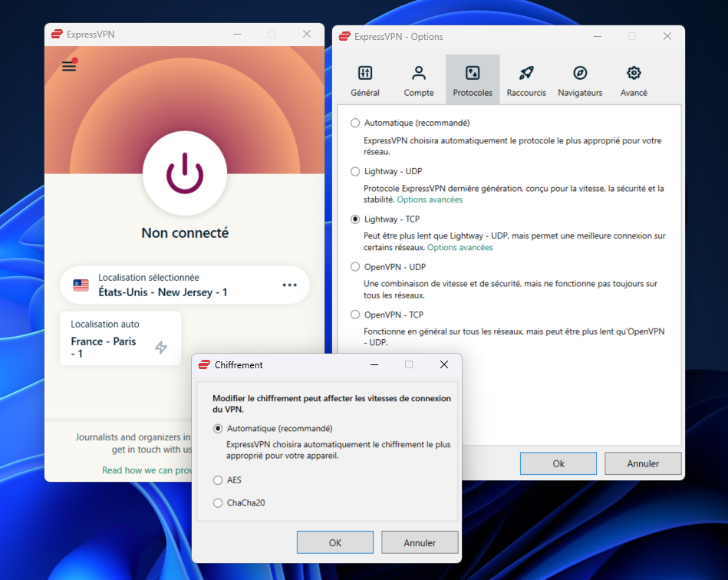Open the Raccourcis tab
728x580 pixels.
(526, 80)
